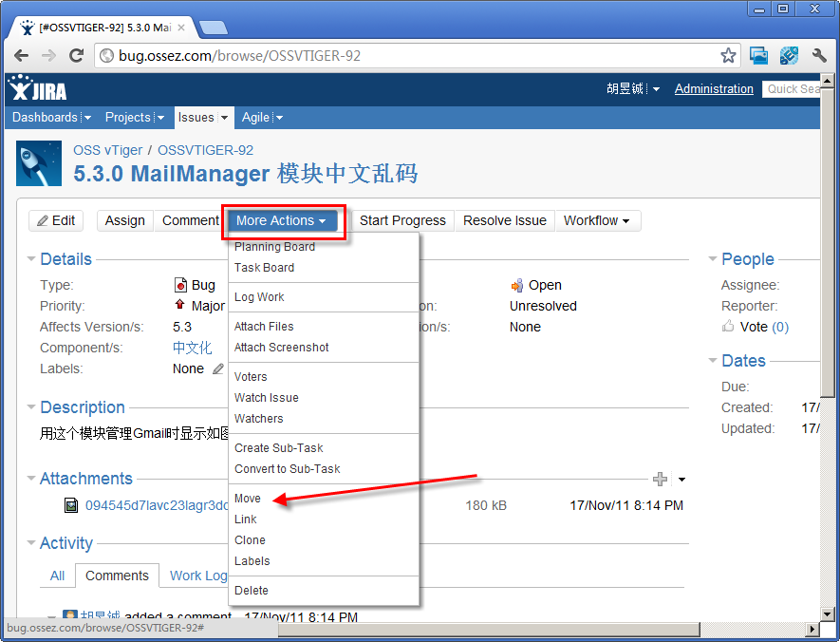Choose Convert to Sub-Task menu item

(x=324, y=469)
